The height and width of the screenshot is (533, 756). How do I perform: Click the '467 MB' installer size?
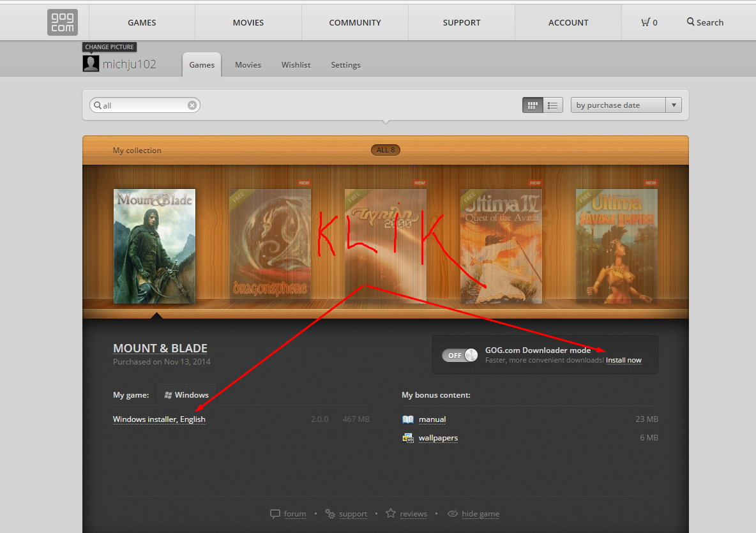pos(356,419)
